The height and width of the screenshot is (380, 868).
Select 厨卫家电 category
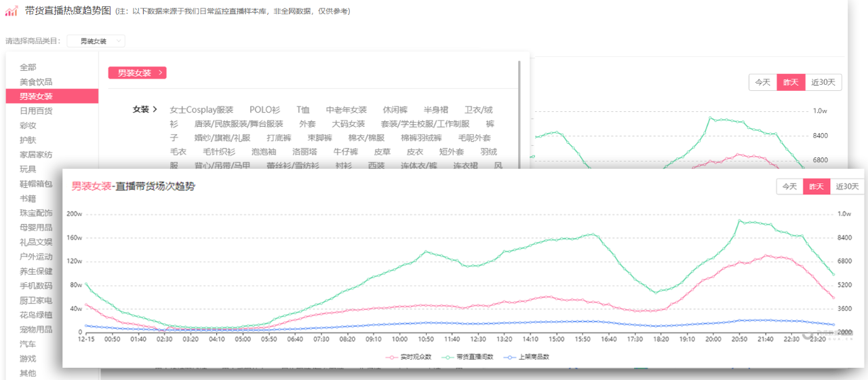pyautogui.click(x=36, y=301)
